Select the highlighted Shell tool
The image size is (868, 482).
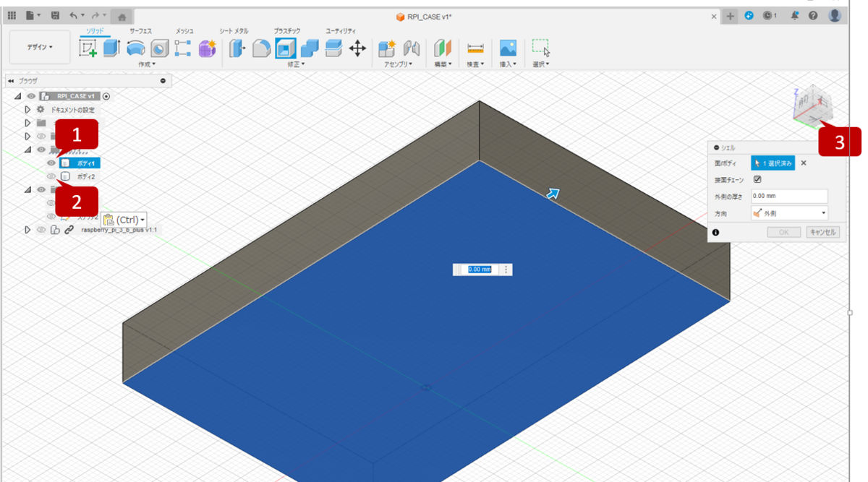pyautogui.click(x=286, y=48)
